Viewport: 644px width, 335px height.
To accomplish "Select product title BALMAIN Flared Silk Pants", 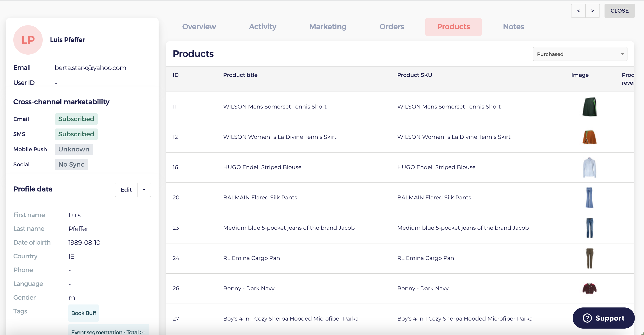I will [260, 198].
